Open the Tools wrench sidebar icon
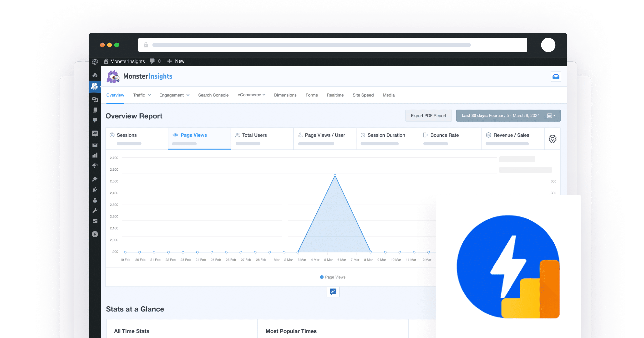This screenshot has height=338, width=644. 95,211
